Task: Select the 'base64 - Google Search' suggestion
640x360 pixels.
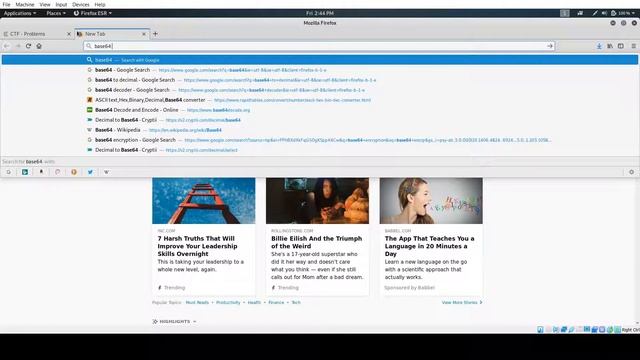Action: point(320,70)
